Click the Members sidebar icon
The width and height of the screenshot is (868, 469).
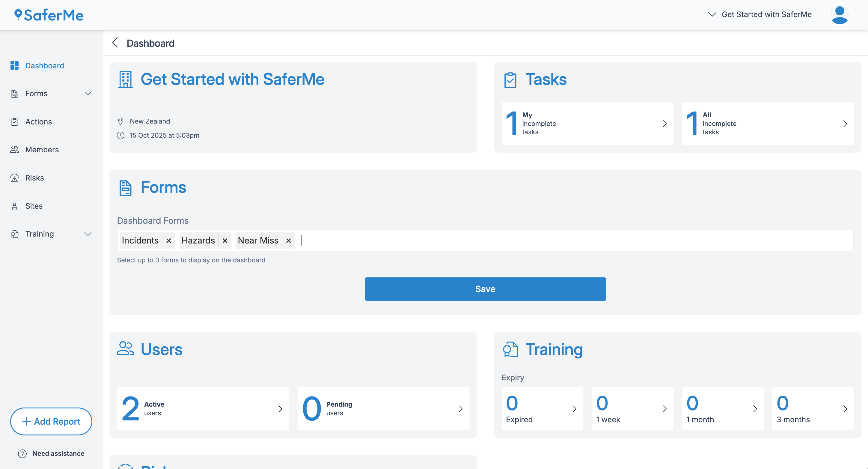coord(14,149)
